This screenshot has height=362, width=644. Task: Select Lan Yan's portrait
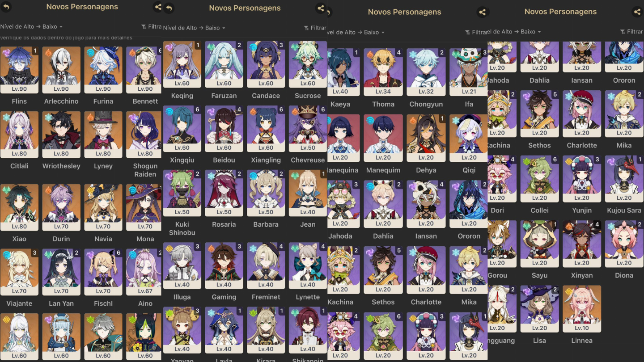coord(61,272)
